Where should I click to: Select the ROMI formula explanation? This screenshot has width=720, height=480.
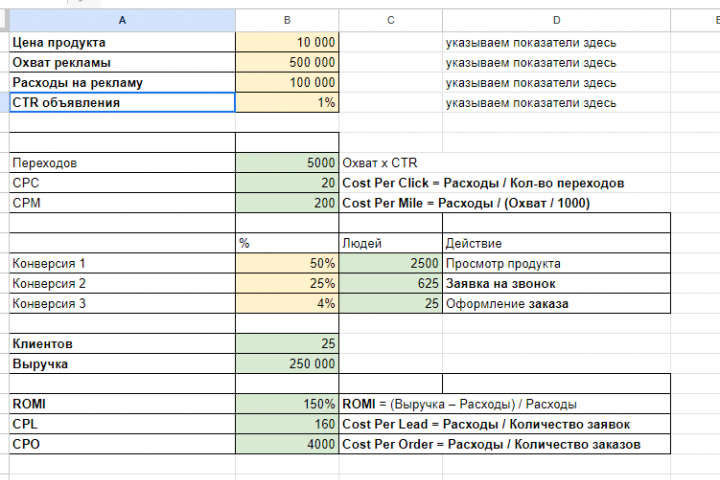pyautogui.click(x=459, y=404)
